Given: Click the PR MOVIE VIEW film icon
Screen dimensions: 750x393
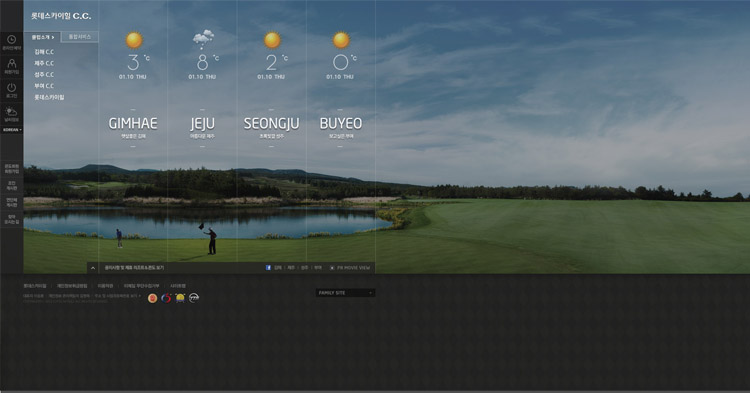Looking at the screenshot, I should (x=332, y=268).
